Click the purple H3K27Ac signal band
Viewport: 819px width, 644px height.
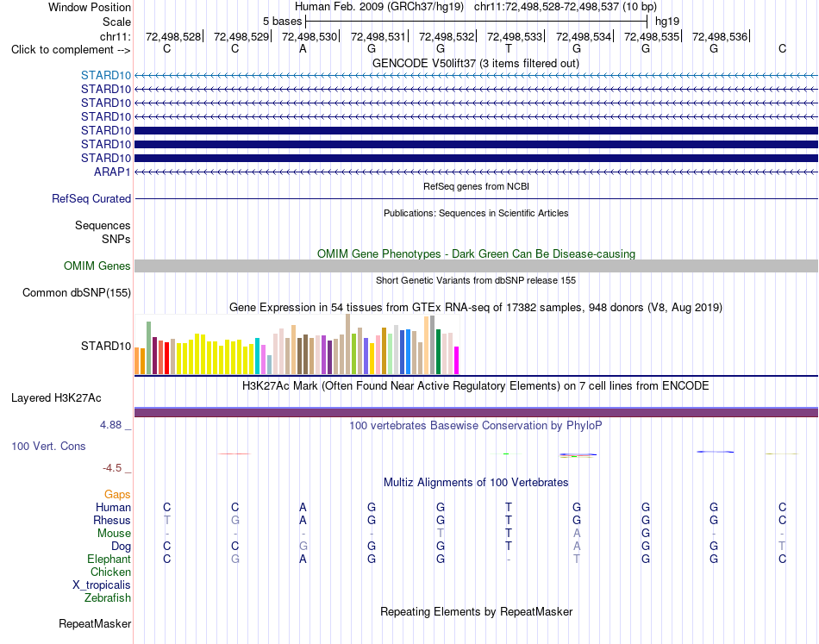(476, 413)
